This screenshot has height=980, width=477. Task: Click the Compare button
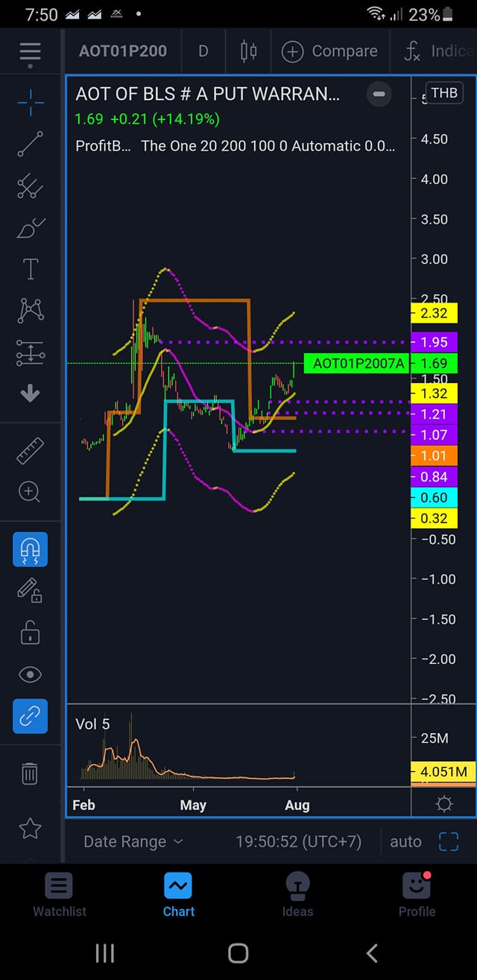pos(329,51)
